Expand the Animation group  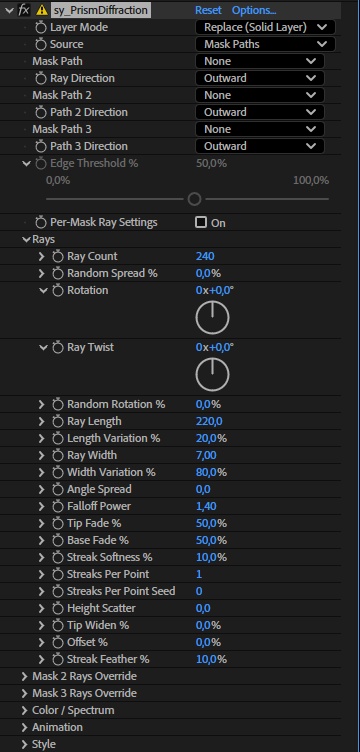(x=24, y=728)
